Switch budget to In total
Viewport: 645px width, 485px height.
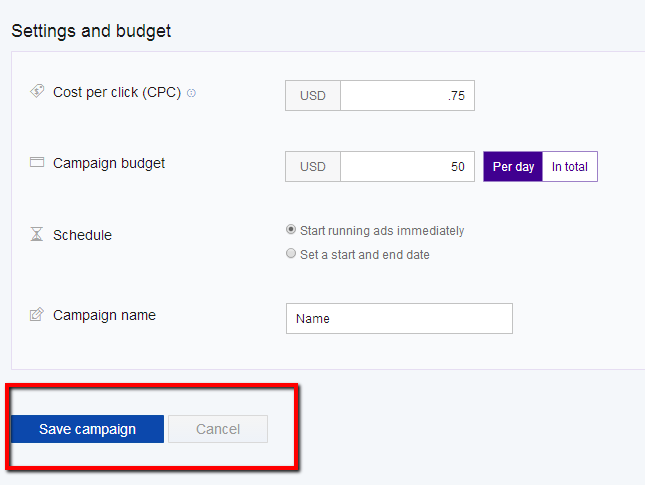[x=570, y=167]
